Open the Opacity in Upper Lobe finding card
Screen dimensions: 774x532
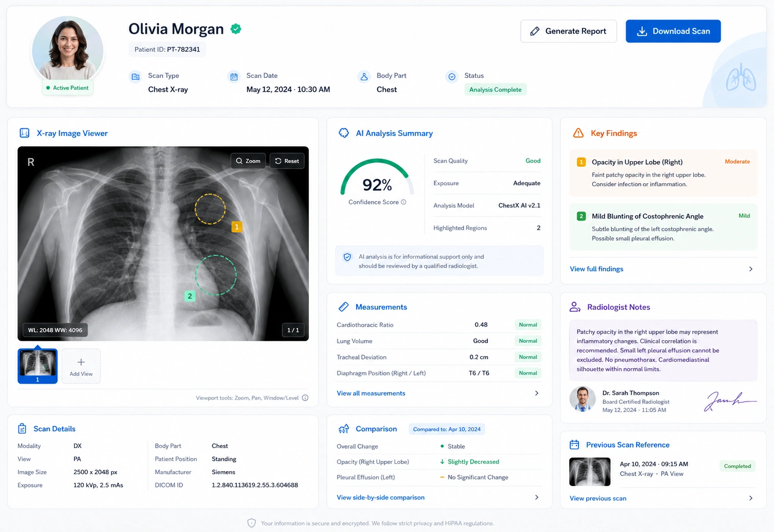coord(663,173)
